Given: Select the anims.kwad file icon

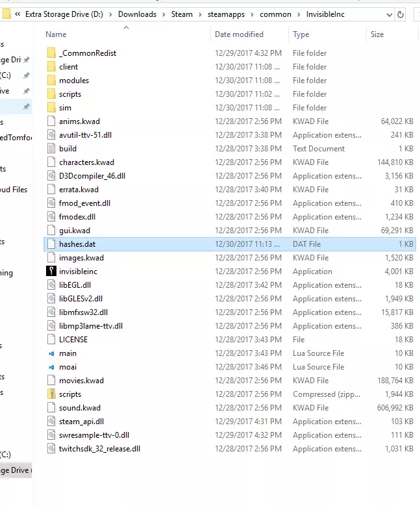Looking at the screenshot, I should tap(51, 121).
